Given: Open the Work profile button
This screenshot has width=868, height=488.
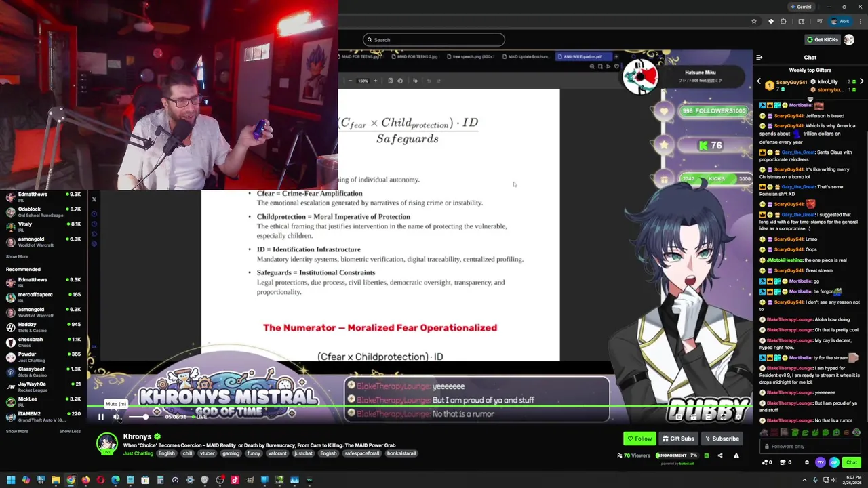Looking at the screenshot, I should [840, 21].
